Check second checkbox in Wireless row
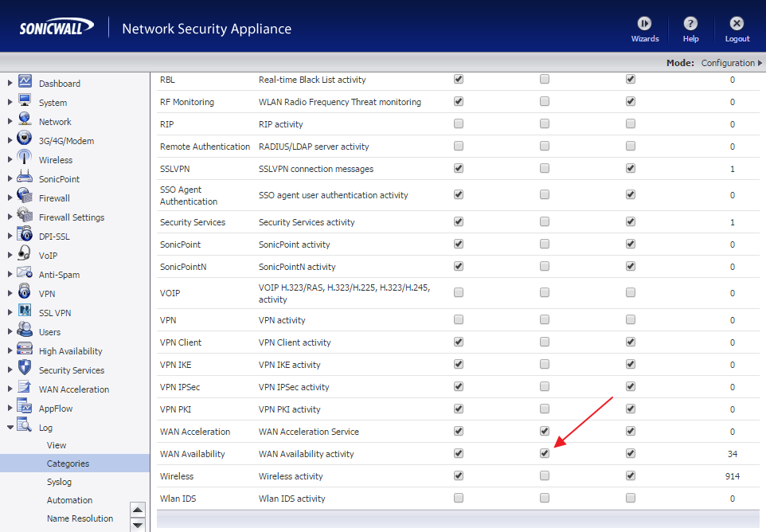Screen dimensions: 766x532 [544, 475]
